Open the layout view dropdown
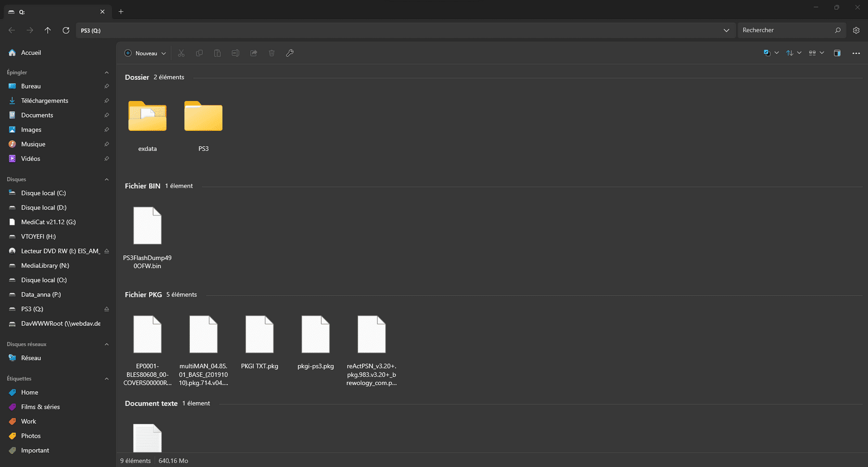868x467 pixels. click(x=816, y=53)
